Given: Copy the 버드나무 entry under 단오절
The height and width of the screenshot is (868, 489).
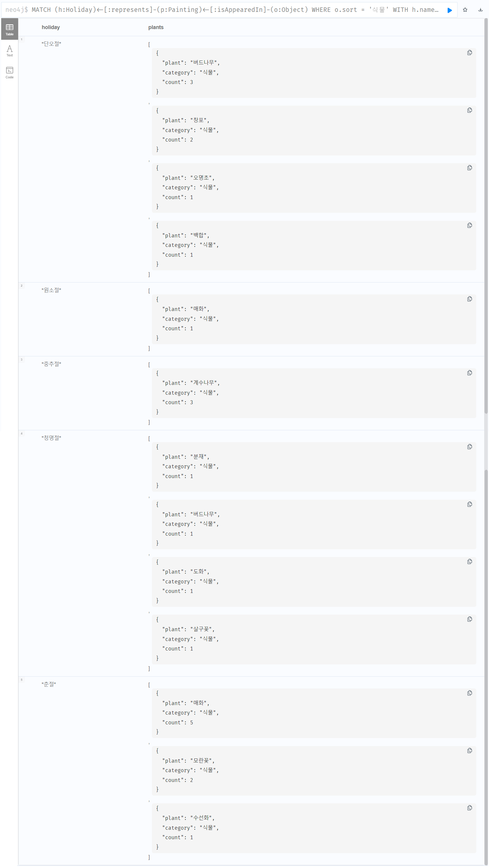Looking at the screenshot, I should pos(469,53).
